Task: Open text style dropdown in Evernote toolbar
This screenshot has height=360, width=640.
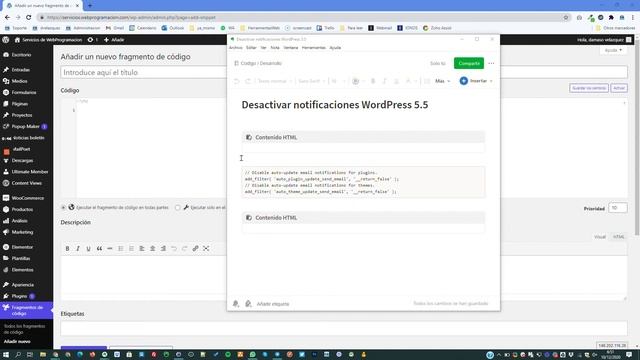Action: pos(274,81)
